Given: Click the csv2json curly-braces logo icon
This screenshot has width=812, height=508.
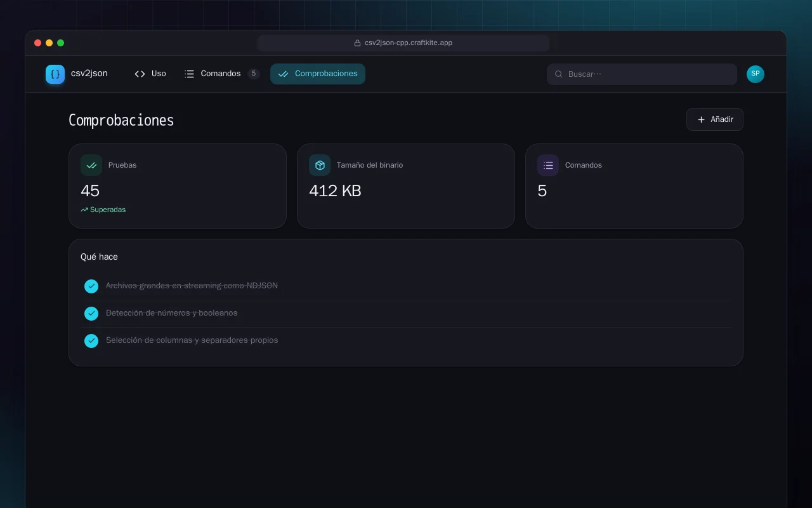Looking at the screenshot, I should (55, 74).
